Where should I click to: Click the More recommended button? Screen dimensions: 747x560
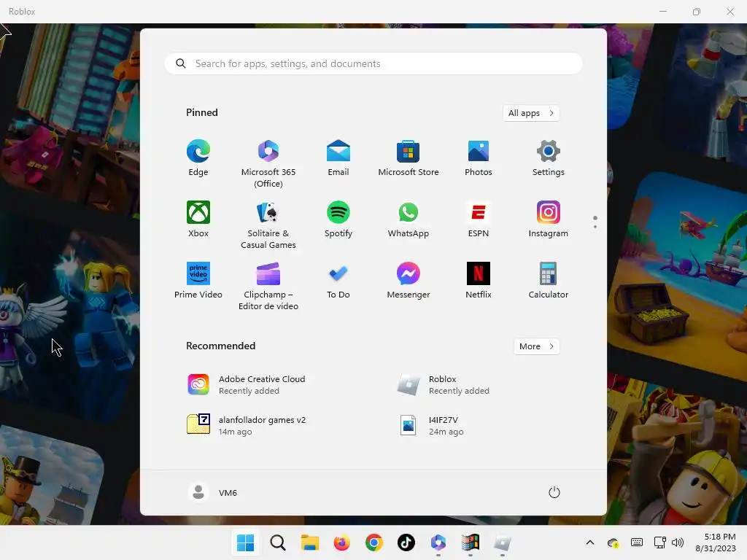pyautogui.click(x=536, y=346)
